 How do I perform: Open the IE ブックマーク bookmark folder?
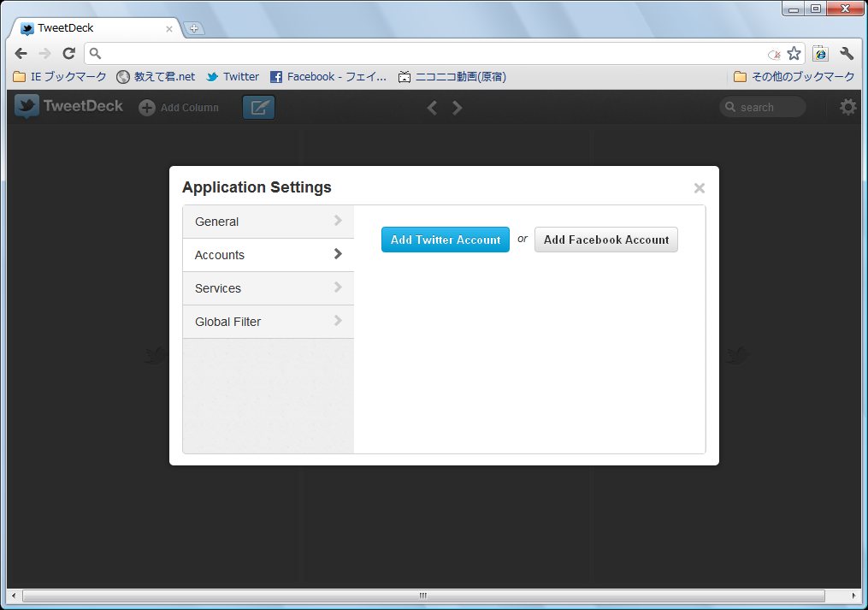coord(59,76)
